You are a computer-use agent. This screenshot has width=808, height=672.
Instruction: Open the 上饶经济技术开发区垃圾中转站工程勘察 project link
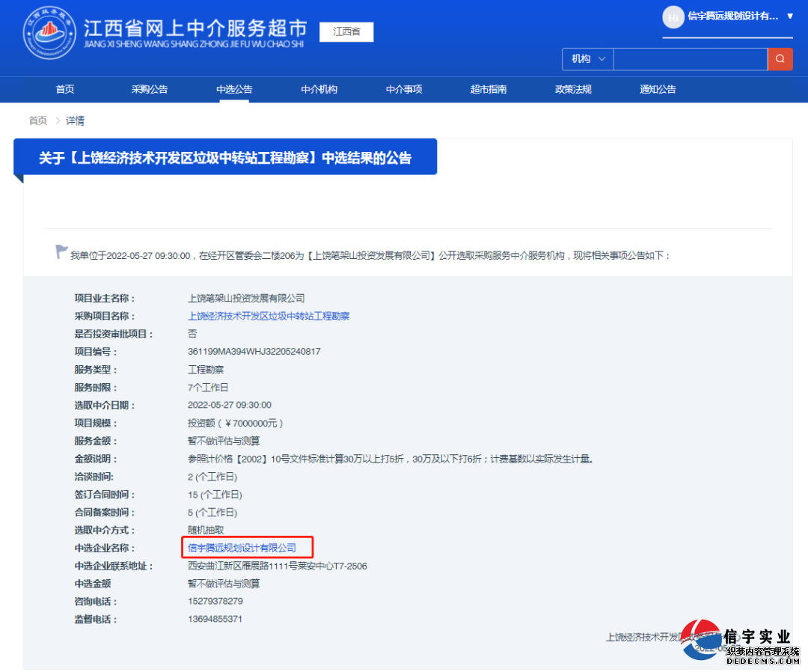point(269,315)
